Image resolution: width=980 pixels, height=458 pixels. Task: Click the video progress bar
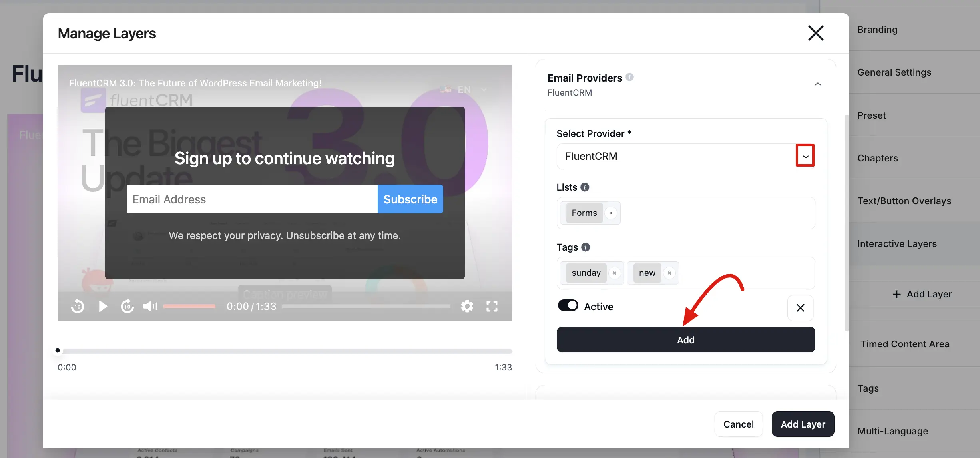[x=366, y=307]
